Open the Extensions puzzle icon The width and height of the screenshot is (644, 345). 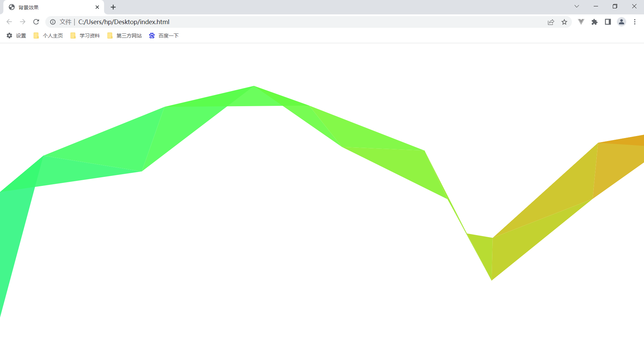click(595, 22)
